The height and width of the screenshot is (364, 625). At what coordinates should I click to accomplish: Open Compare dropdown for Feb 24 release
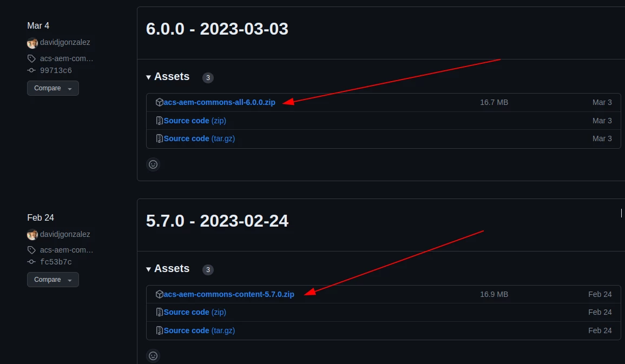coord(53,280)
